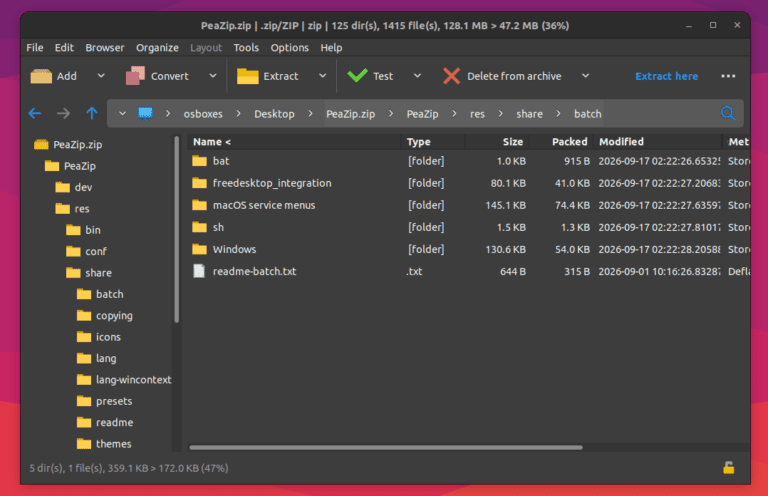This screenshot has height=496, width=768.
Task: Open the Organize menu
Action: 157,47
